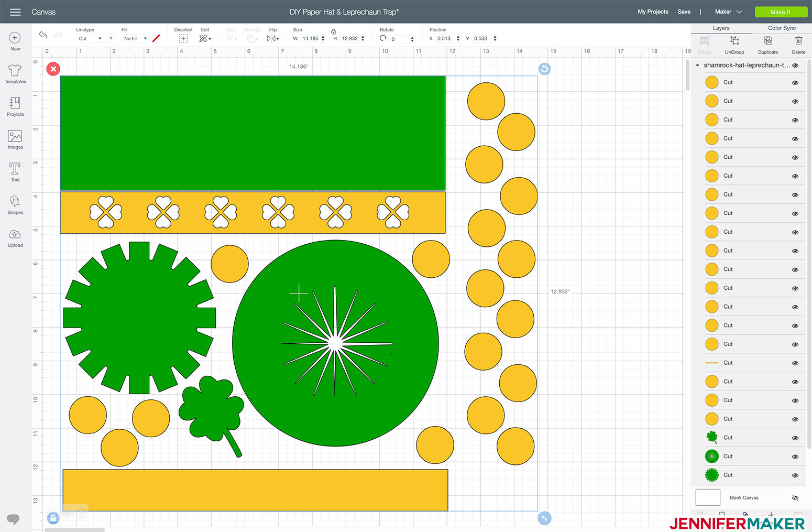Hide the second yellow circle Cut layer
The height and width of the screenshot is (532, 812).
tap(795, 102)
